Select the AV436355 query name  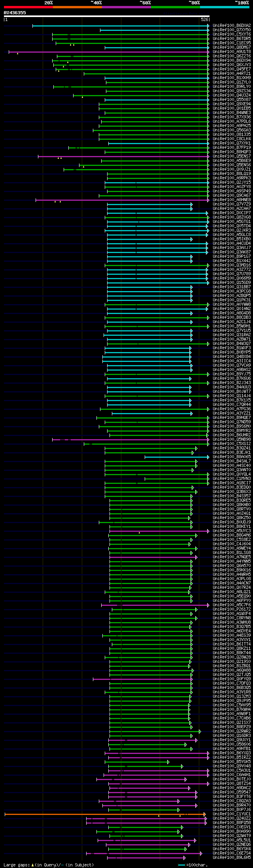tap(15, 13)
